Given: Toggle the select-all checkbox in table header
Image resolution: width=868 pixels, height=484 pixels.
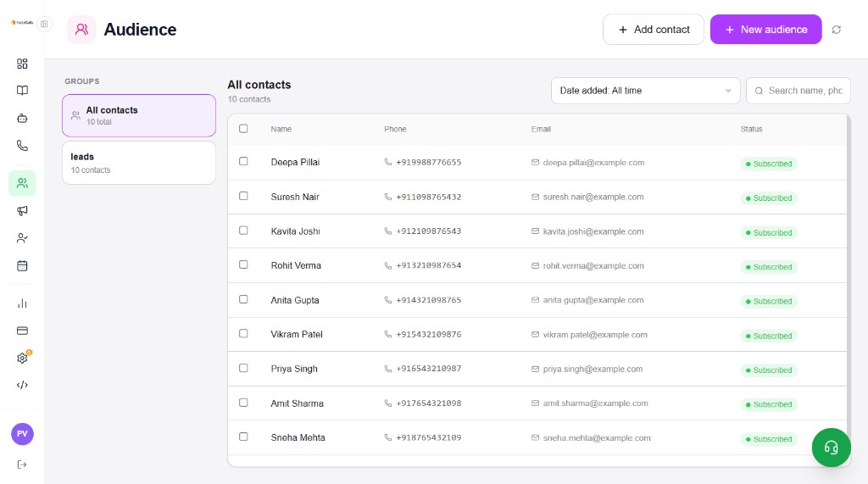Looking at the screenshot, I should point(243,129).
